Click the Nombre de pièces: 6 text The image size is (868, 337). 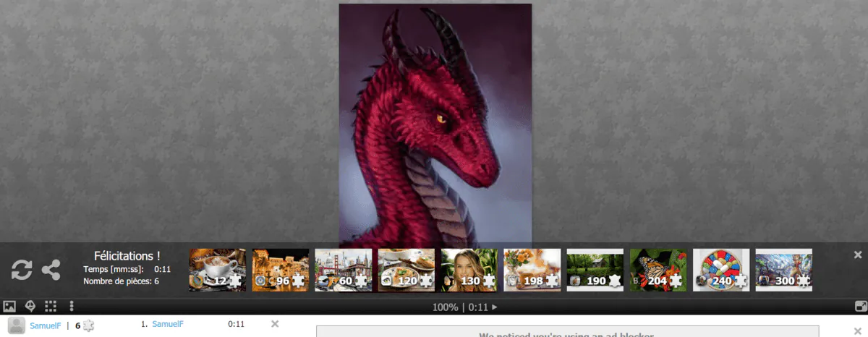pyautogui.click(x=121, y=281)
